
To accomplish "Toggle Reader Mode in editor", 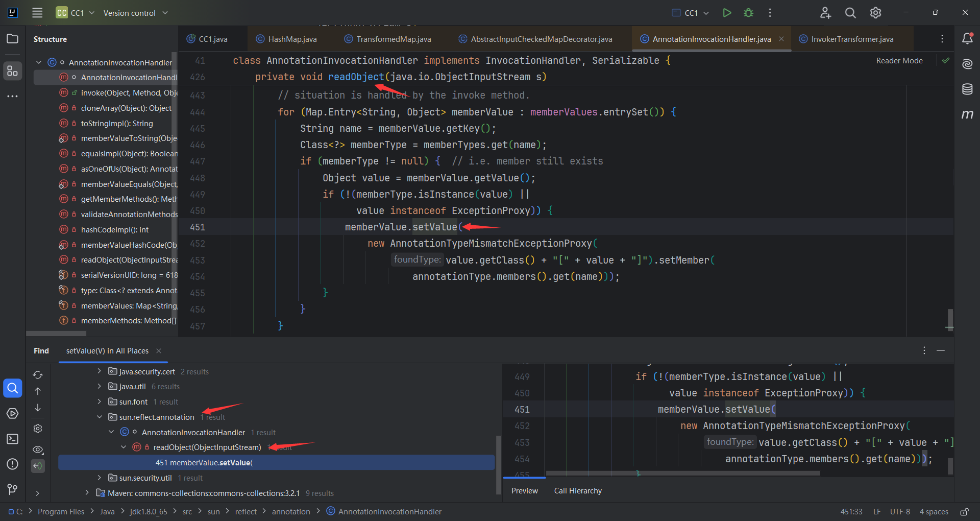I will click(899, 61).
